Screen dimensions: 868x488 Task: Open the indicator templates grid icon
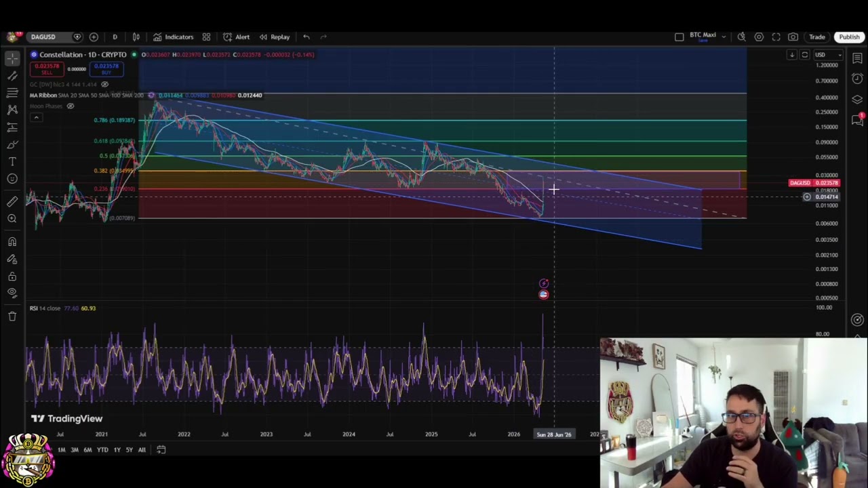click(x=206, y=37)
